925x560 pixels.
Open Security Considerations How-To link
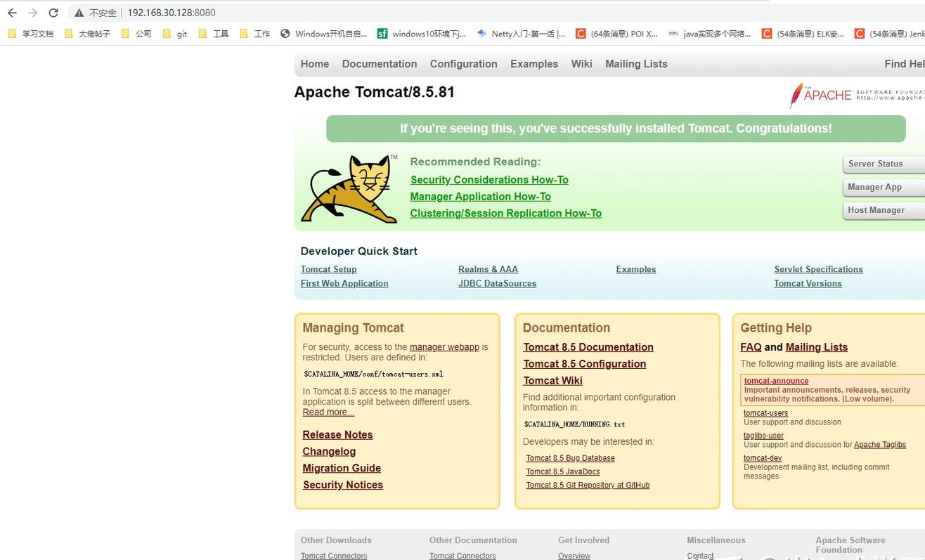[489, 180]
